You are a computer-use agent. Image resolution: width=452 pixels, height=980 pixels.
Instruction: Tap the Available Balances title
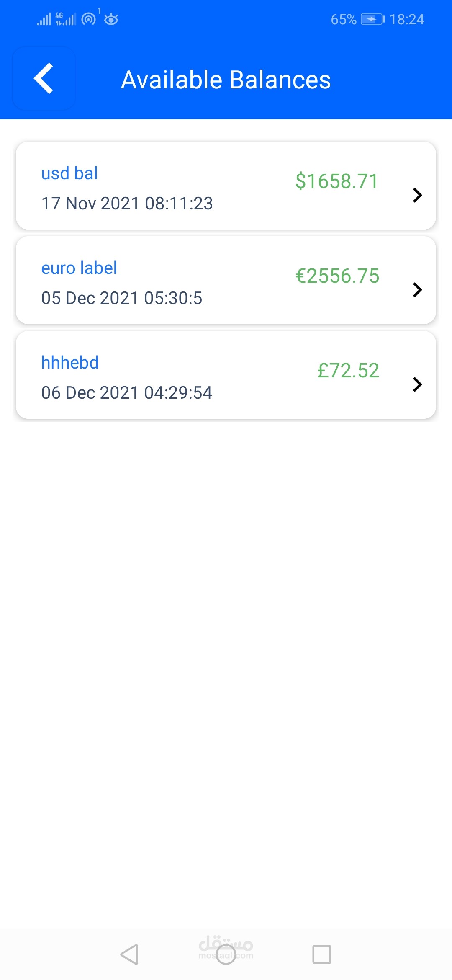pos(226,80)
